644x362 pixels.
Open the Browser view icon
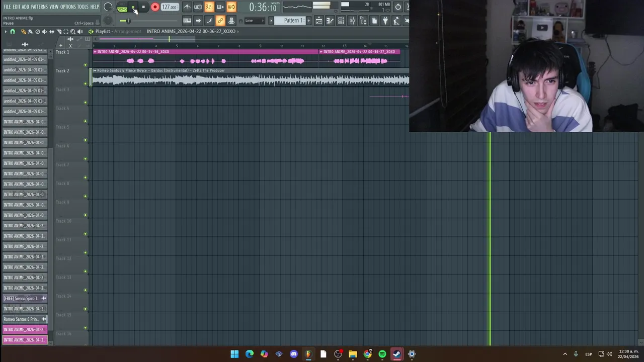click(x=363, y=21)
